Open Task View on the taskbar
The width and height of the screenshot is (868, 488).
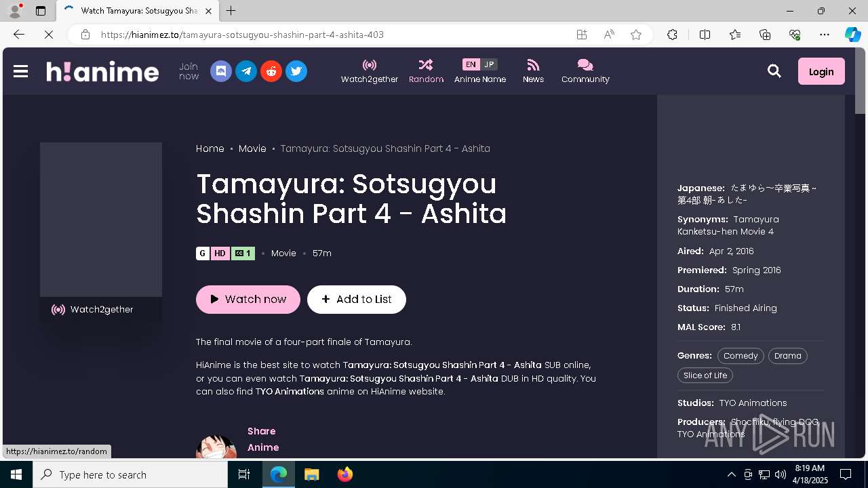(x=244, y=474)
